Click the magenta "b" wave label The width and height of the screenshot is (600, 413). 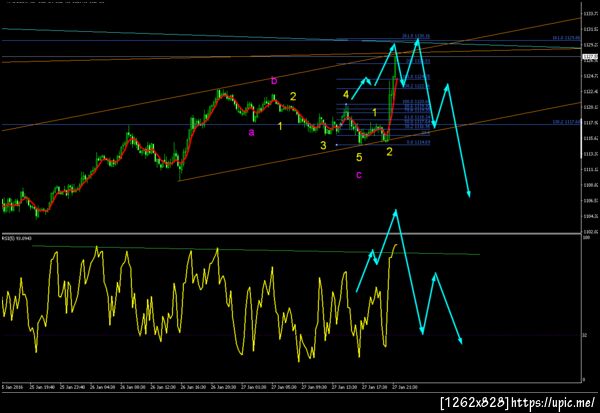[x=274, y=80]
